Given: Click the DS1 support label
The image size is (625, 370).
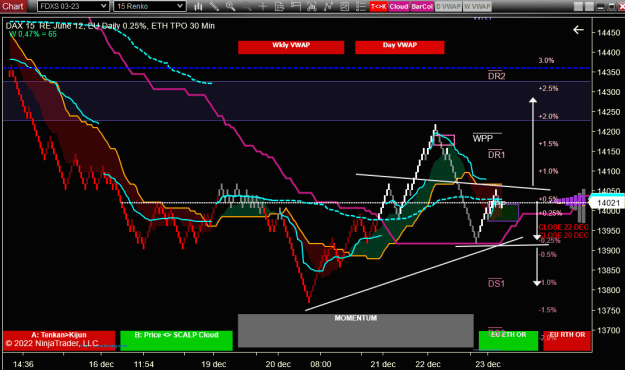Looking at the screenshot, I should (x=497, y=283).
